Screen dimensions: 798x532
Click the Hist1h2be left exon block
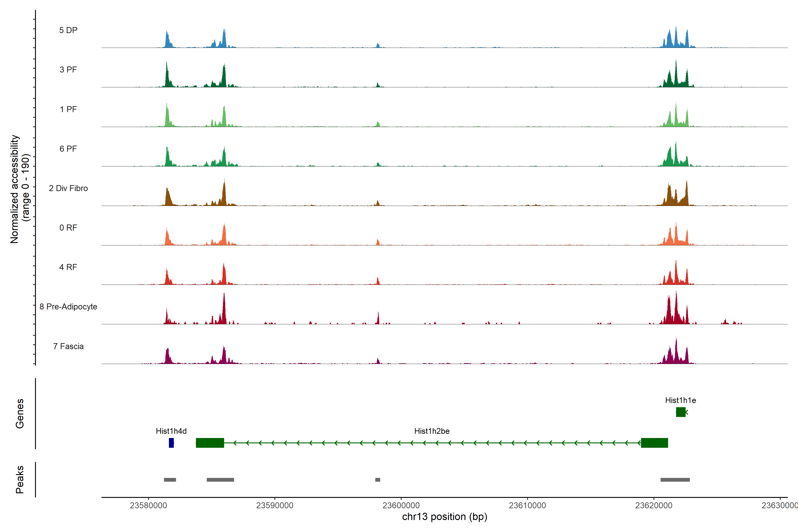(x=210, y=443)
